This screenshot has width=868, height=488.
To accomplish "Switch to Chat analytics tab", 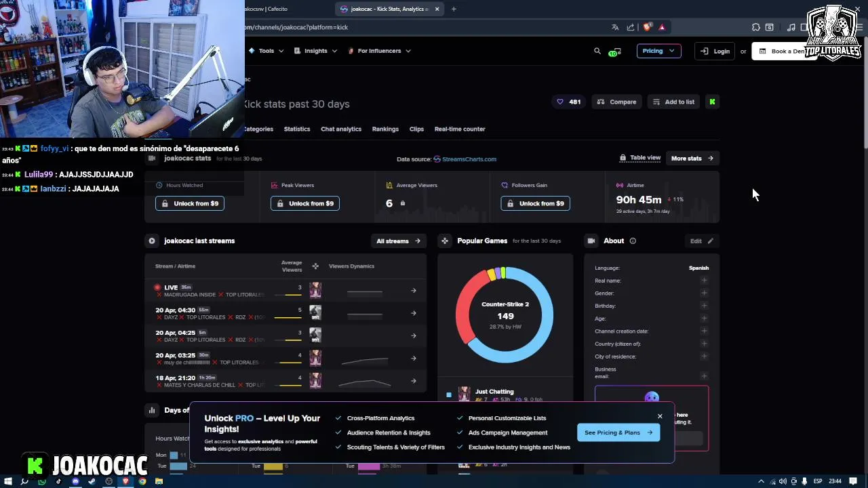I will click(x=341, y=129).
